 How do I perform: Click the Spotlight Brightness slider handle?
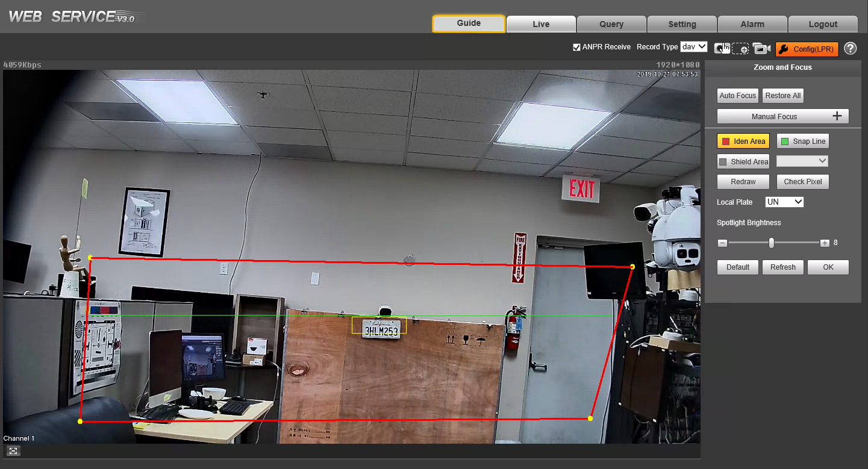tap(771, 243)
